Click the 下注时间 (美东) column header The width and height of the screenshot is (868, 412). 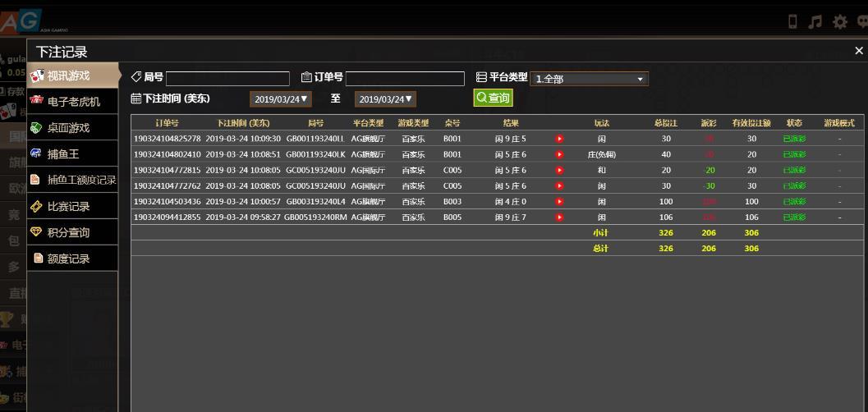click(x=244, y=123)
